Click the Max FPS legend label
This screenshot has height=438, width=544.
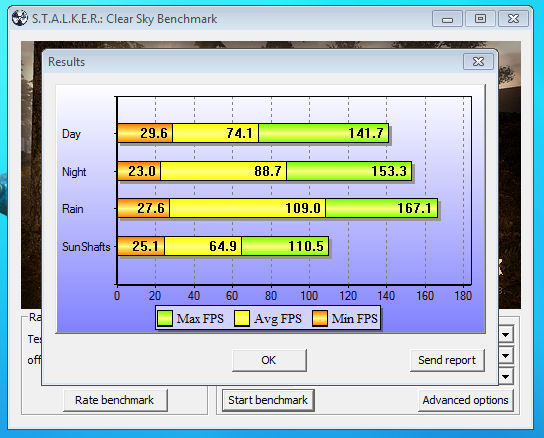point(200,319)
